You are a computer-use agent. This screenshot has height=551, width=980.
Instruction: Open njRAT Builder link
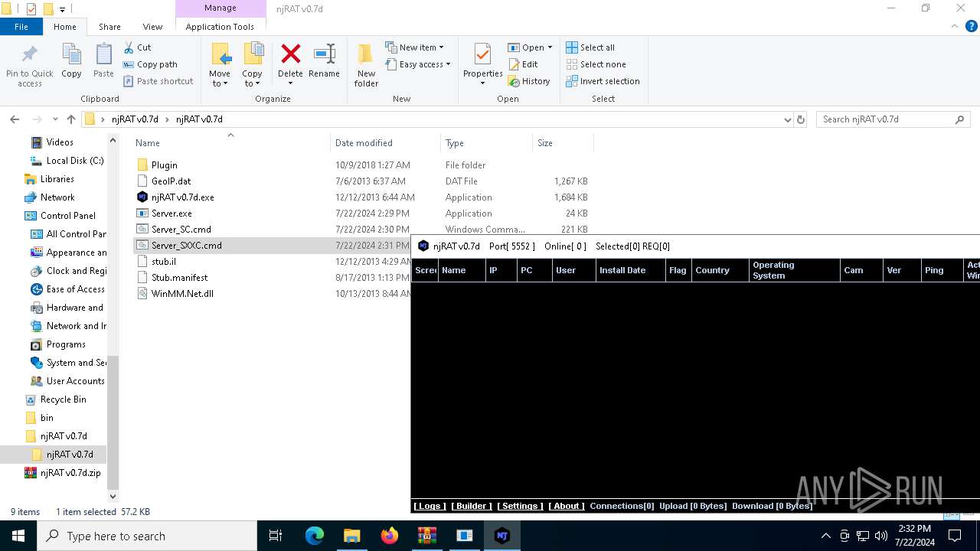472,506
